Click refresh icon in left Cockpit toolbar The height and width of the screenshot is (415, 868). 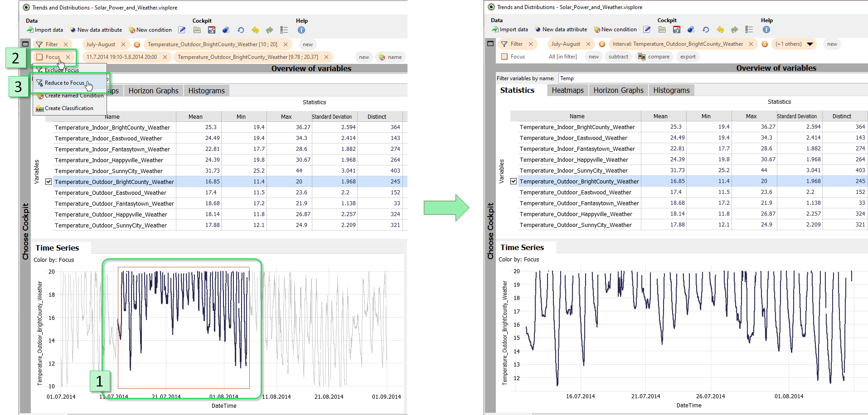point(241,30)
